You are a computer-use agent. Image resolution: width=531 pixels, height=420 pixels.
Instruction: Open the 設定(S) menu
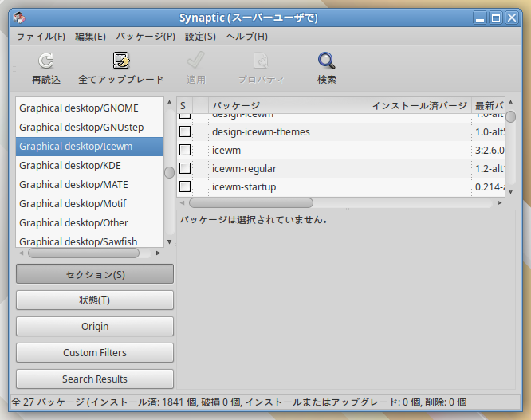click(200, 36)
